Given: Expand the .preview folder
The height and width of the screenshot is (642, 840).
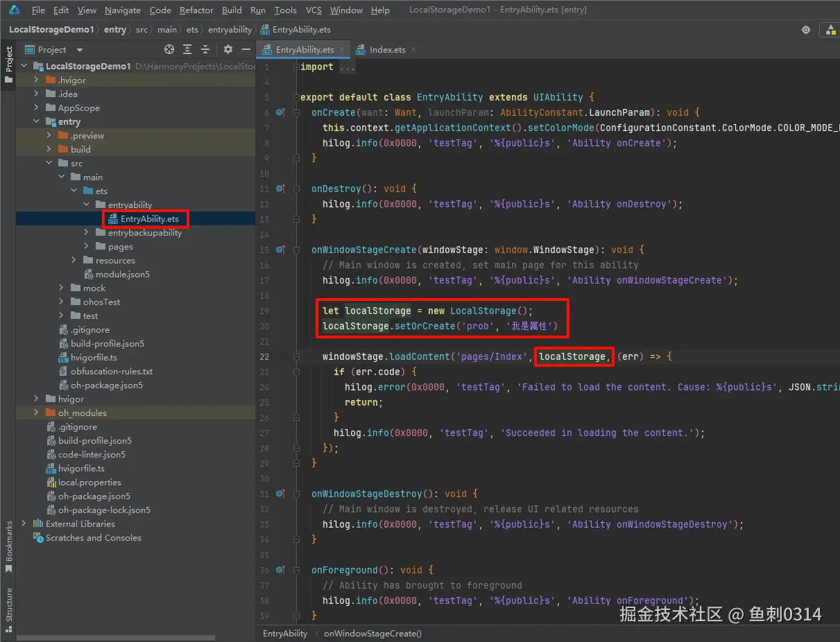Looking at the screenshot, I should pos(49,135).
